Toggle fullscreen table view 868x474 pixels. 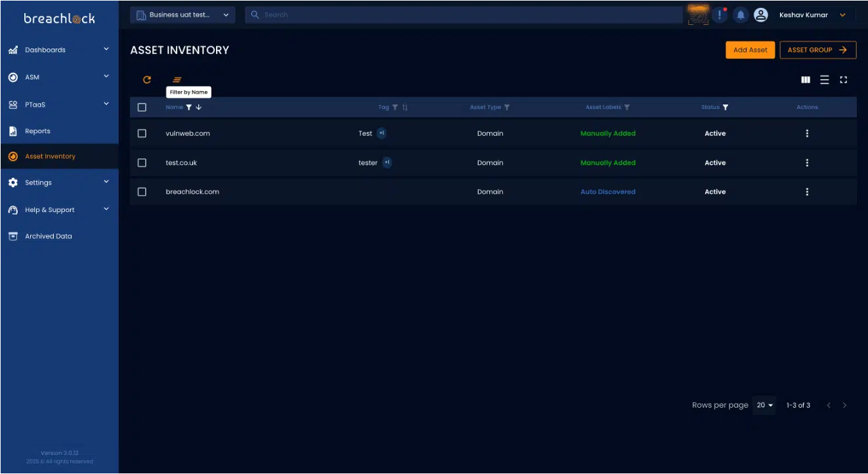844,80
